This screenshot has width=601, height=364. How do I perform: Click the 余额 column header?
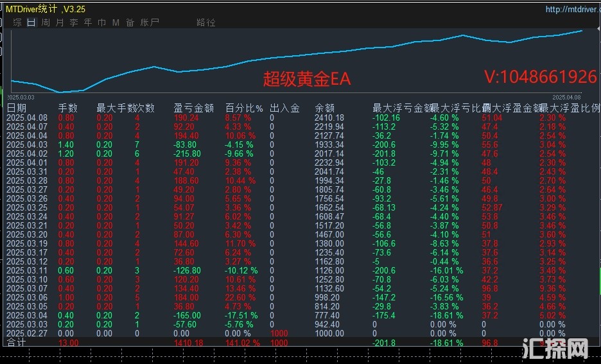[325, 108]
